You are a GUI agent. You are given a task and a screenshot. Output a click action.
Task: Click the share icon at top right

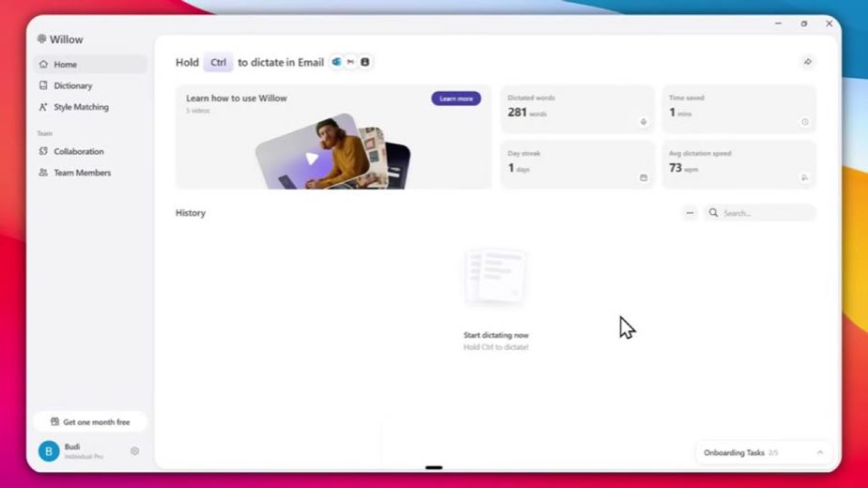click(808, 62)
